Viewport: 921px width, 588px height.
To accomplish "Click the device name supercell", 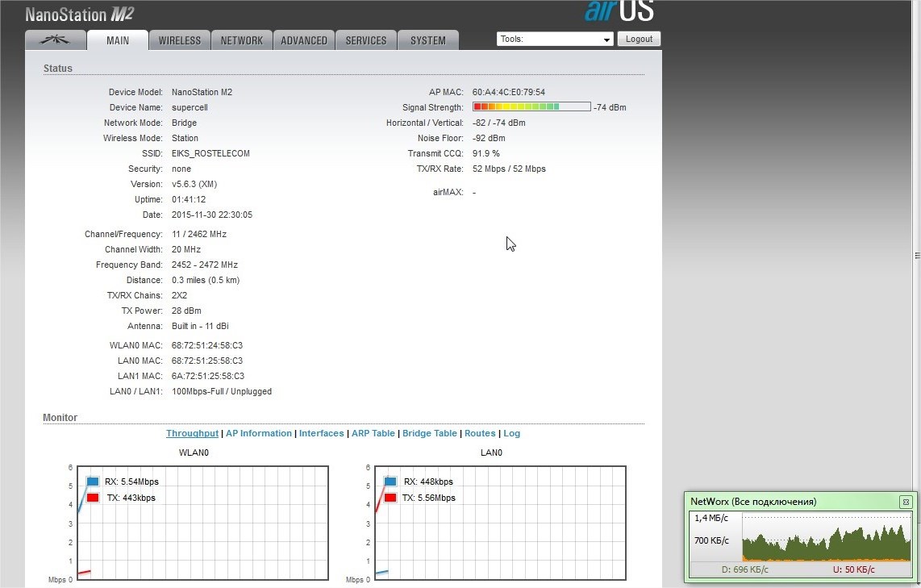I will pos(190,107).
